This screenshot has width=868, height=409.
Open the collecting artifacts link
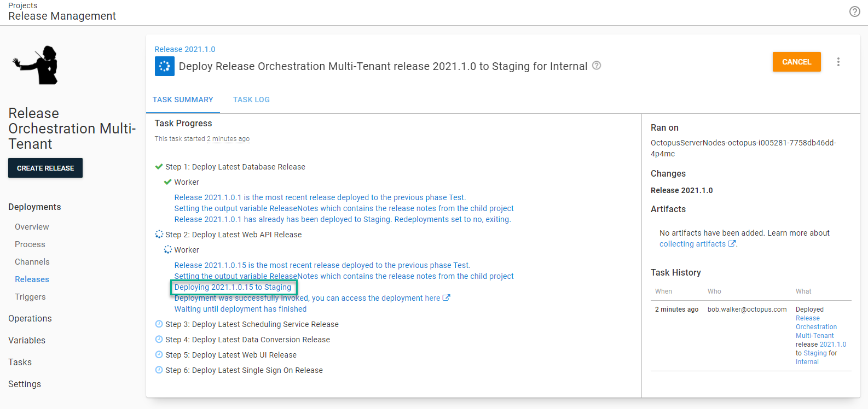click(692, 244)
